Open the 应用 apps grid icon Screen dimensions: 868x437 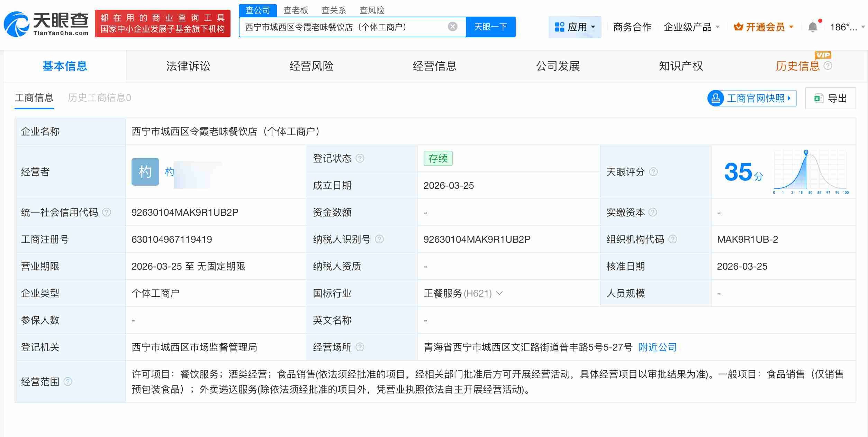[560, 27]
